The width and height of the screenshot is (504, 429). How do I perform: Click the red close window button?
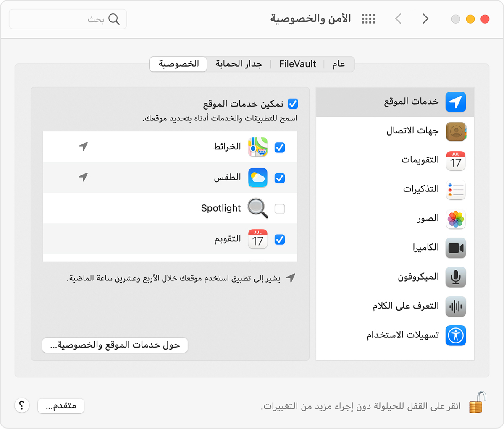click(x=485, y=19)
